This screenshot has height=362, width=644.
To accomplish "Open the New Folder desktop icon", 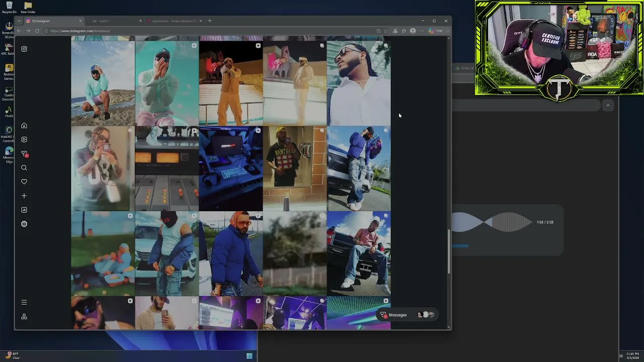I will (x=28, y=8).
